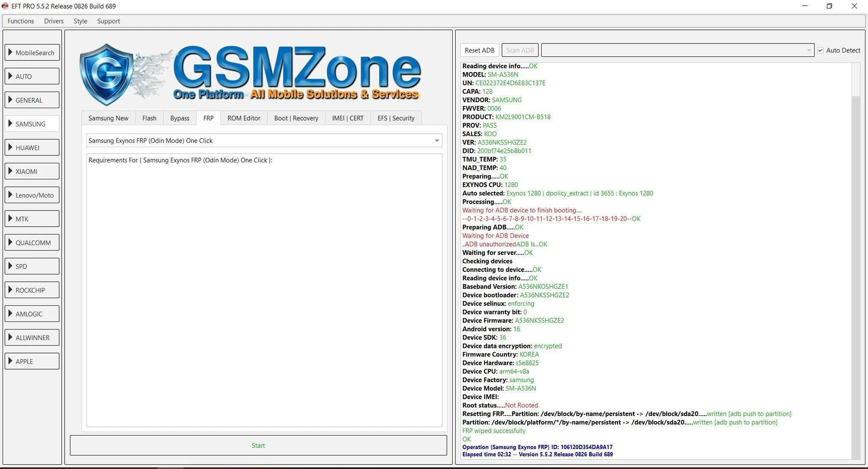868x469 pixels.
Task: Expand the APPLE section arrow
Action: (10, 361)
